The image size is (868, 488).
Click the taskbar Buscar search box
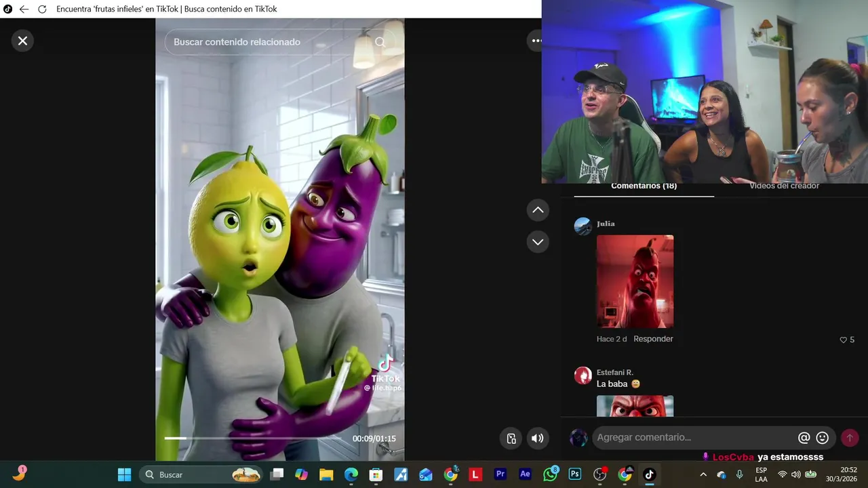201,474
